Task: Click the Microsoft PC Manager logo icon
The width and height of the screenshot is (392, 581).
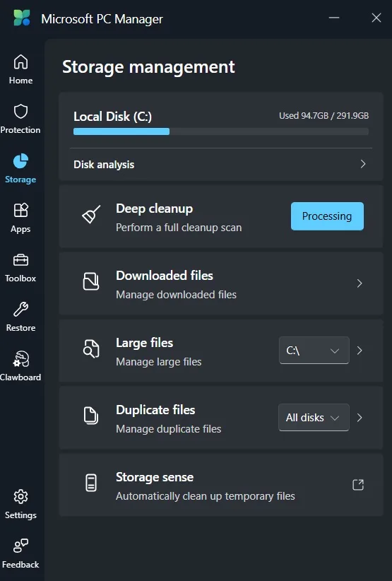Action: (22, 18)
